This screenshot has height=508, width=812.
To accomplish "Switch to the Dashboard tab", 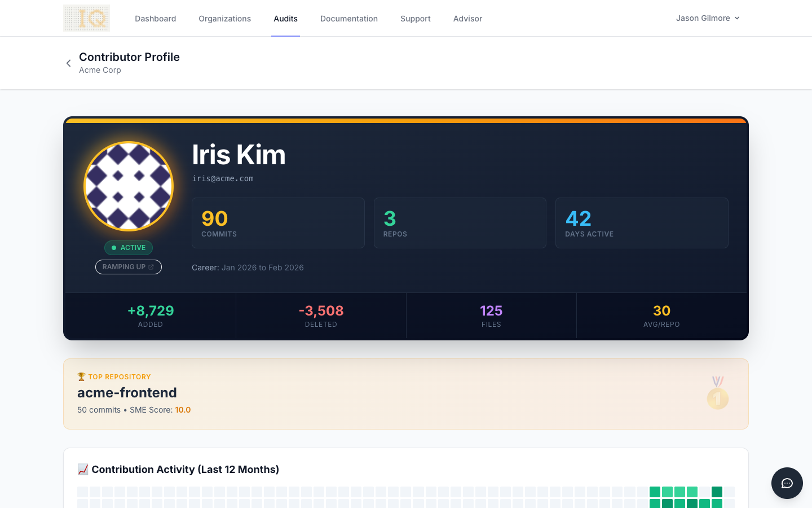I will tap(155, 18).
